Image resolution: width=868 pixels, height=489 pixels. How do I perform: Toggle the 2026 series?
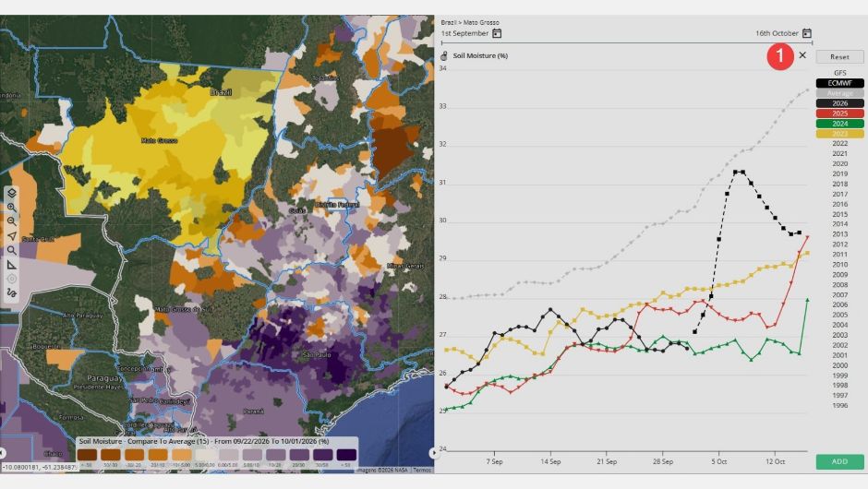[839, 103]
